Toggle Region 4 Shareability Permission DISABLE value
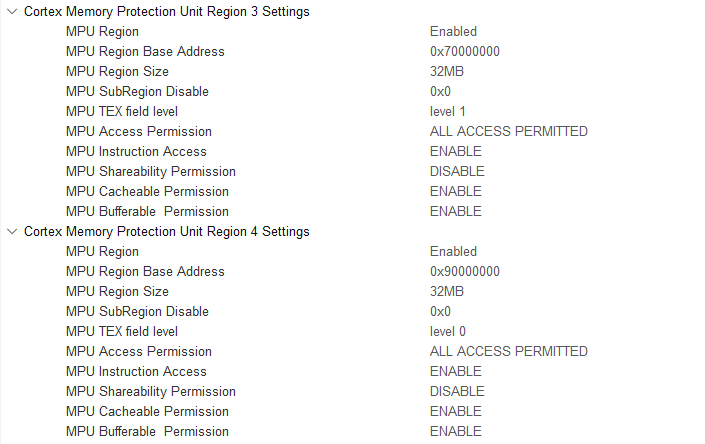Viewport: 705px width, 444px height. coord(457,392)
